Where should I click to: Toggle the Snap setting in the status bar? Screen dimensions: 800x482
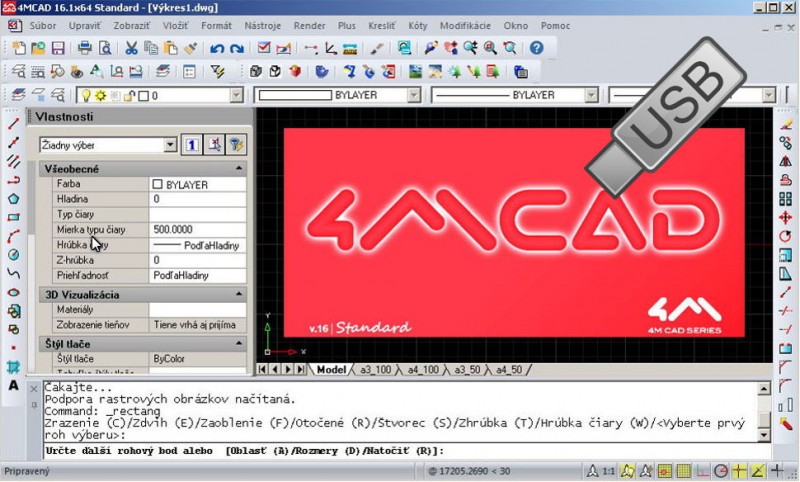[x=664, y=471]
